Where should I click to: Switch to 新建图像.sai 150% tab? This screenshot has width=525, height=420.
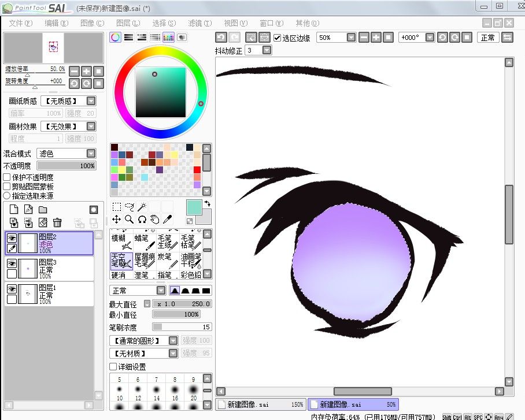pos(261,404)
